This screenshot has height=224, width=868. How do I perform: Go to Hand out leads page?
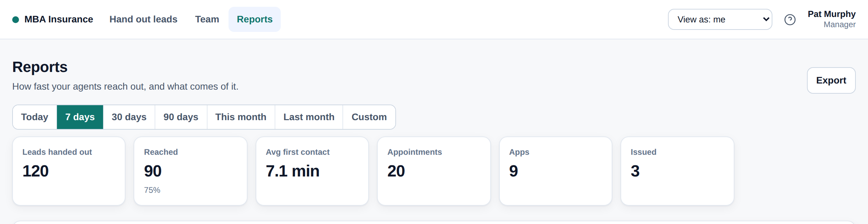[143, 19]
